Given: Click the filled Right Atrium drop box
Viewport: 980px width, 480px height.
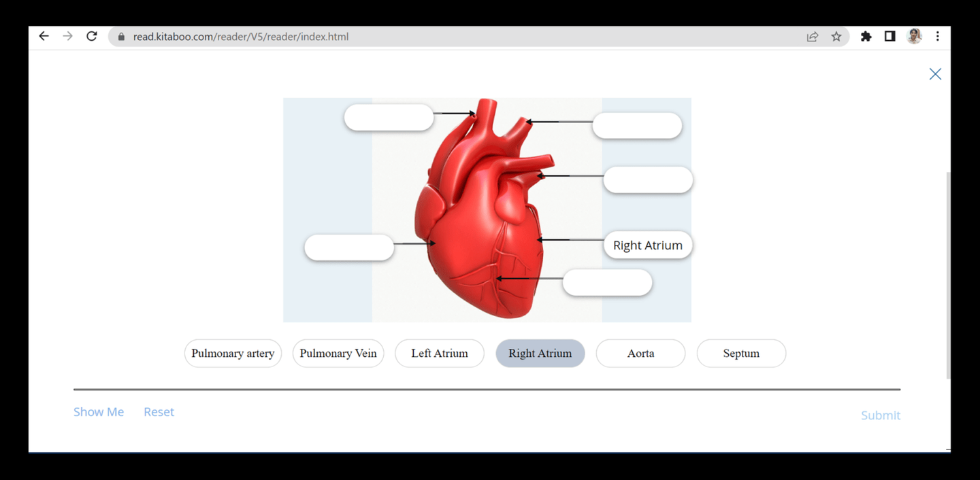Looking at the screenshot, I should pos(648,245).
